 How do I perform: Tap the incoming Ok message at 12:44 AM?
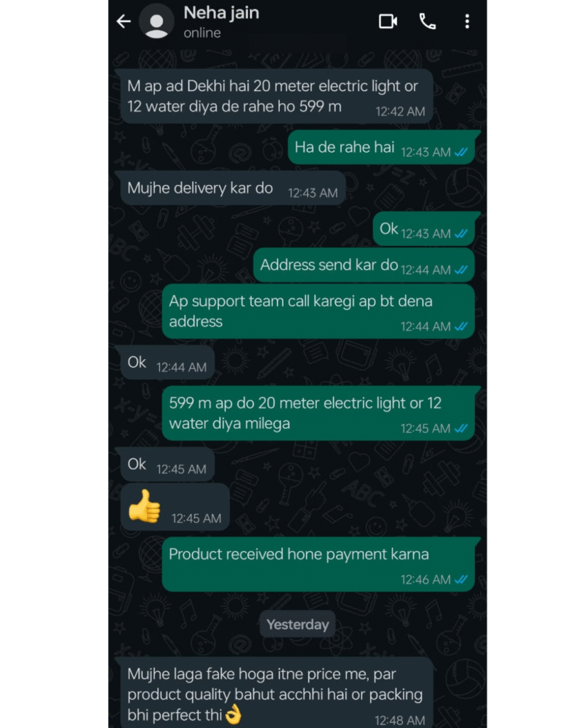(x=167, y=362)
